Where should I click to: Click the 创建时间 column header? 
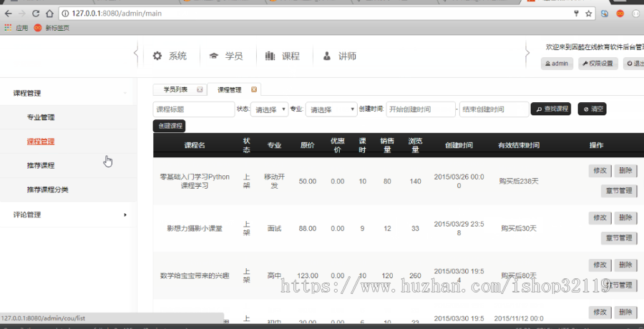coord(459,145)
